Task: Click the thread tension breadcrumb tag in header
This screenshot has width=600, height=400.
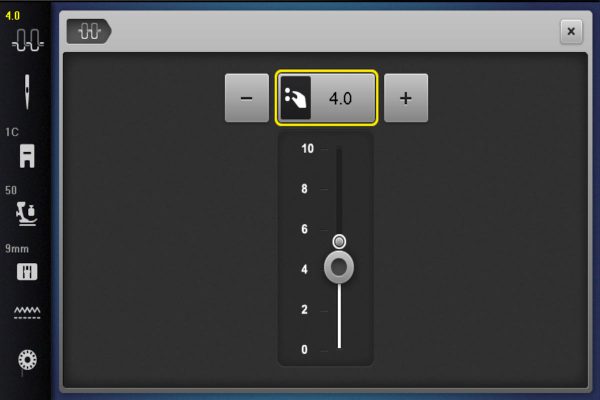Action: 89,31
